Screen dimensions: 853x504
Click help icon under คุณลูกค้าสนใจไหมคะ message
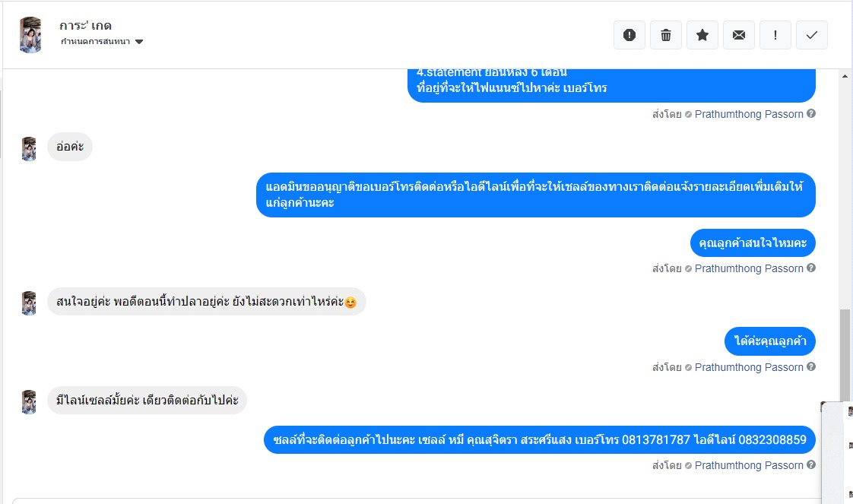click(811, 268)
